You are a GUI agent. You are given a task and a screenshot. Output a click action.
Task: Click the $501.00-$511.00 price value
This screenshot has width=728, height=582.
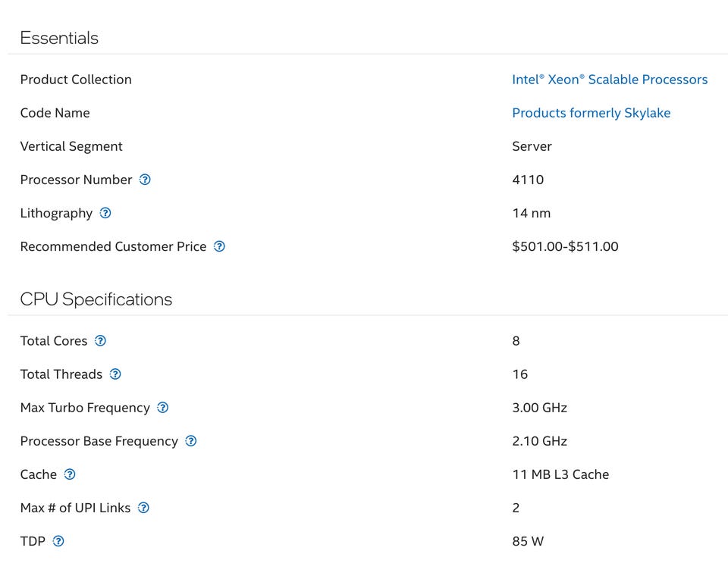point(565,246)
